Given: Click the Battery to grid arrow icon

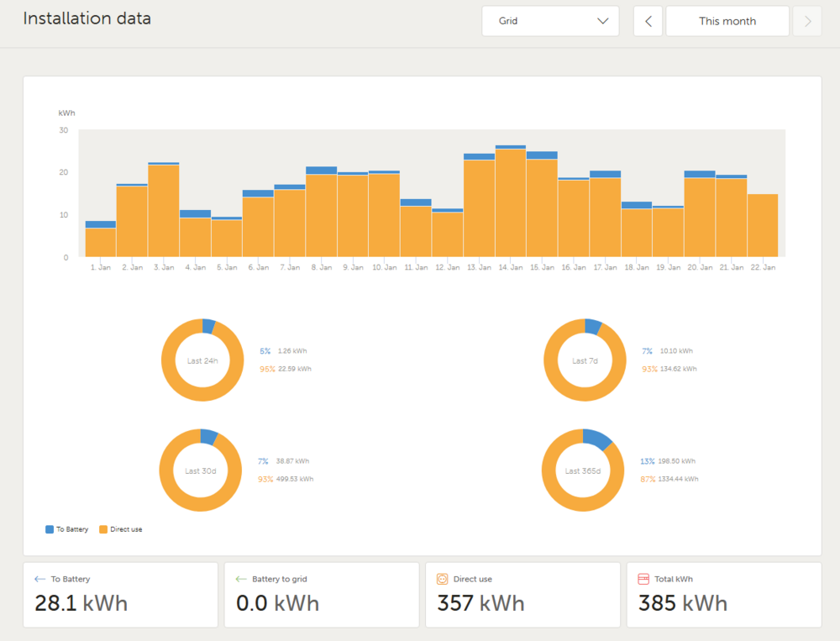Looking at the screenshot, I should (241, 579).
